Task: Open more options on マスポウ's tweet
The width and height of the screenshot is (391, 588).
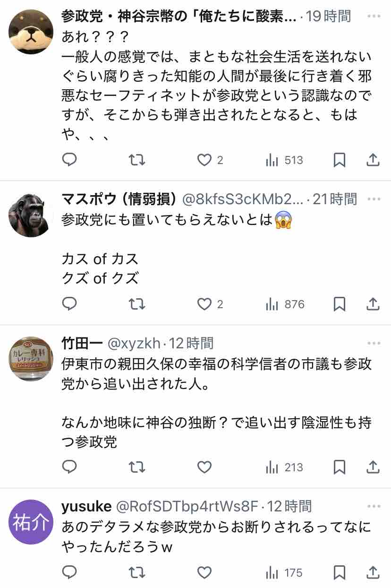Action: pos(374,199)
